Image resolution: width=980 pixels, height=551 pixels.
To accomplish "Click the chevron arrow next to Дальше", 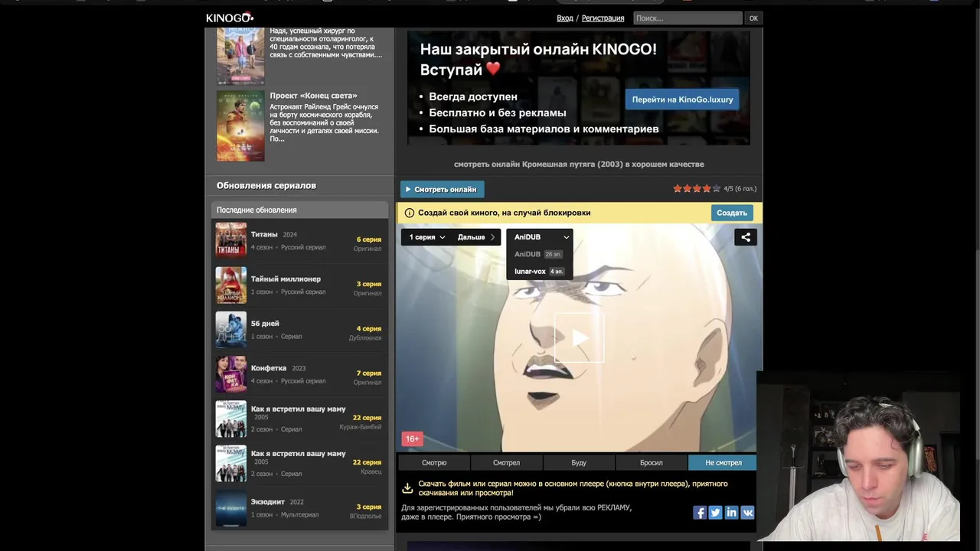I will [492, 237].
